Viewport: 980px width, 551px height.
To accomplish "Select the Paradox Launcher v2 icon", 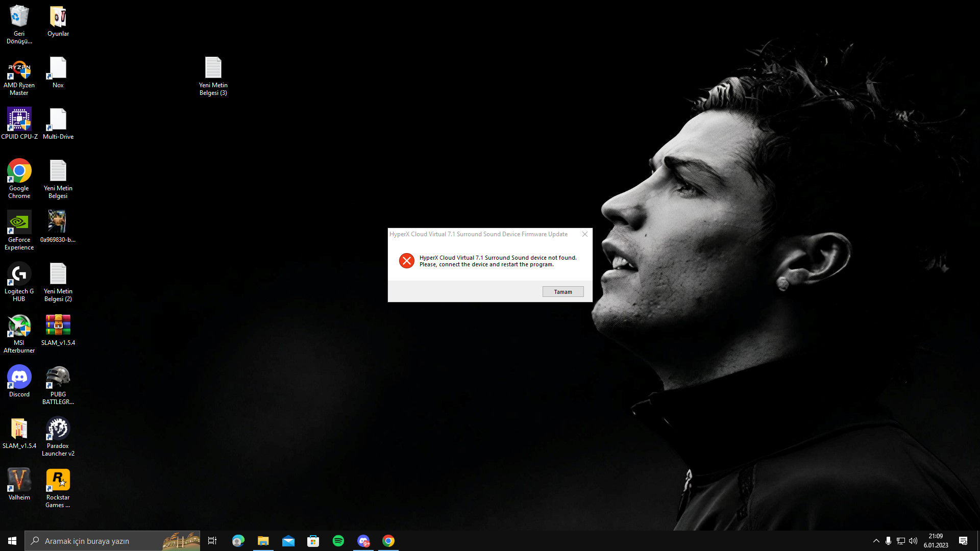I will tap(58, 437).
